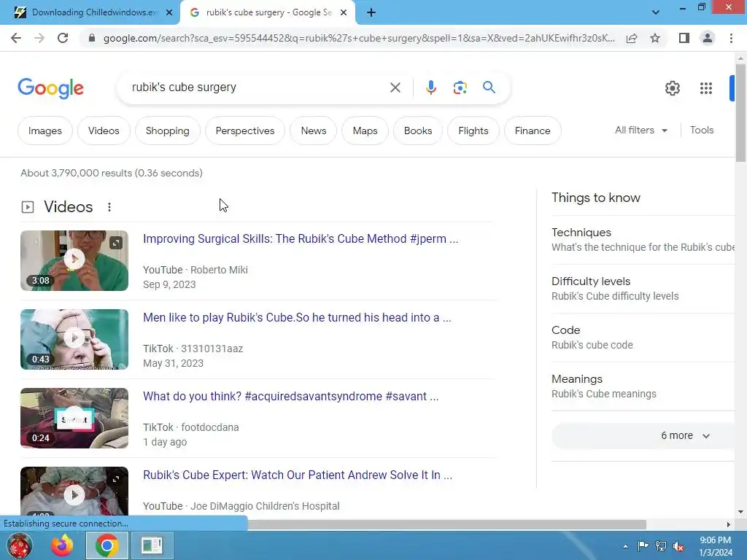This screenshot has height=560, width=747.
Task: Reload the current page
Action: pyautogui.click(x=63, y=38)
